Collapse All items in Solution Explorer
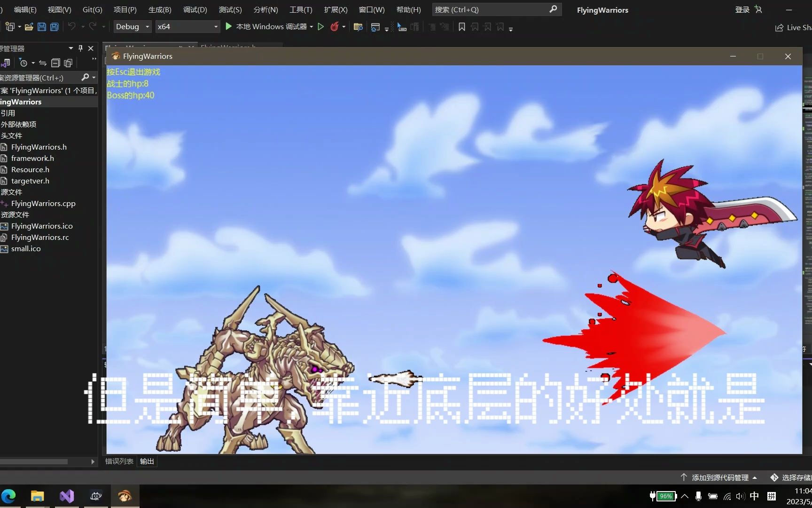 tap(55, 63)
